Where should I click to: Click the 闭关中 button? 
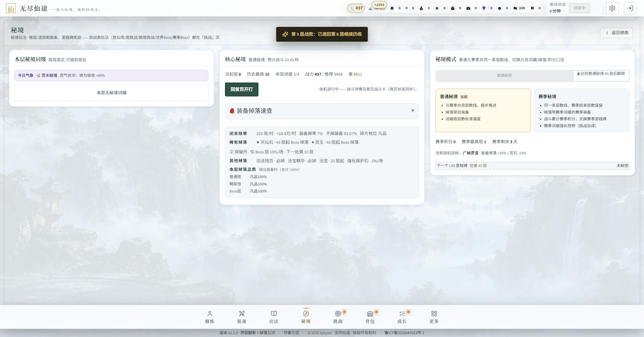pos(580,8)
